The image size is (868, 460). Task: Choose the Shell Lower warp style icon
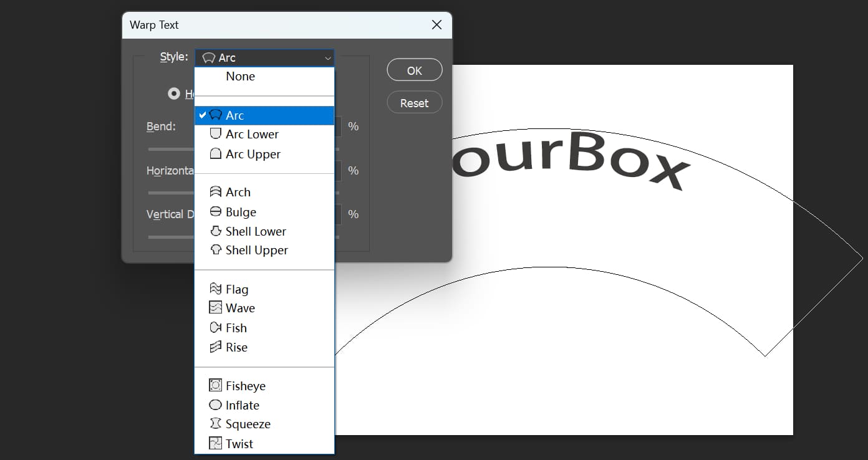[x=215, y=231]
